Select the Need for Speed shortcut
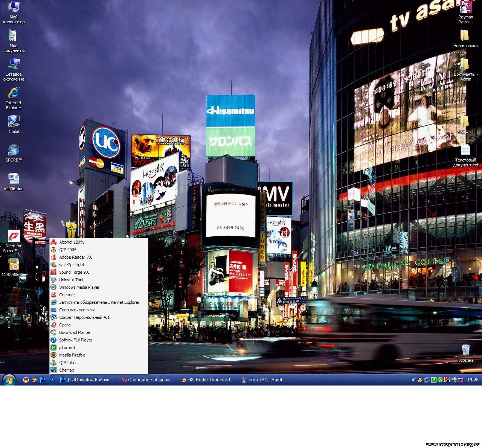This screenshot has width=482, height=448. coord(14,241)
